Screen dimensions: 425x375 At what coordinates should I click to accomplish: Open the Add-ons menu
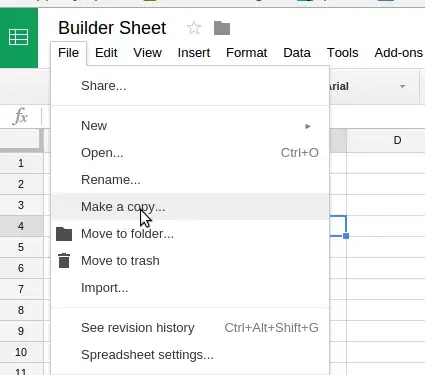(x=398, y=53)
